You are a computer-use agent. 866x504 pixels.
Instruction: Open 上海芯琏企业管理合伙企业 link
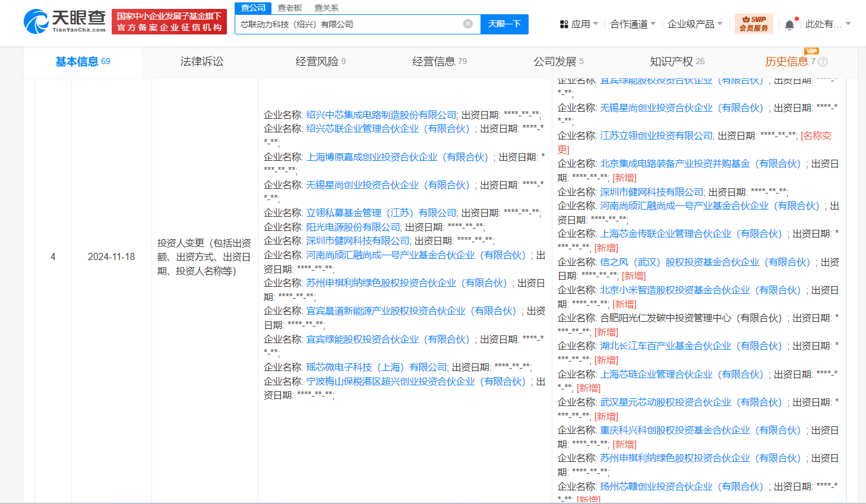684,375
